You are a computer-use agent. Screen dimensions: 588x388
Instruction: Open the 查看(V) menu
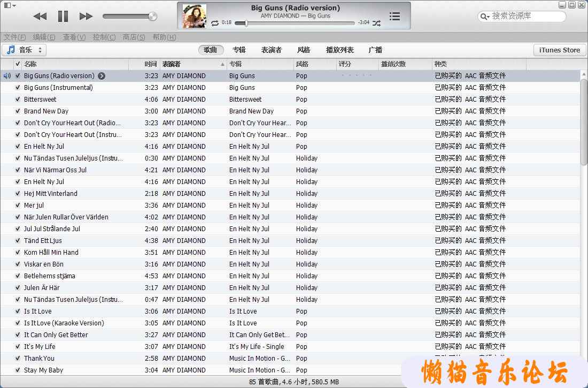[74, 37]
